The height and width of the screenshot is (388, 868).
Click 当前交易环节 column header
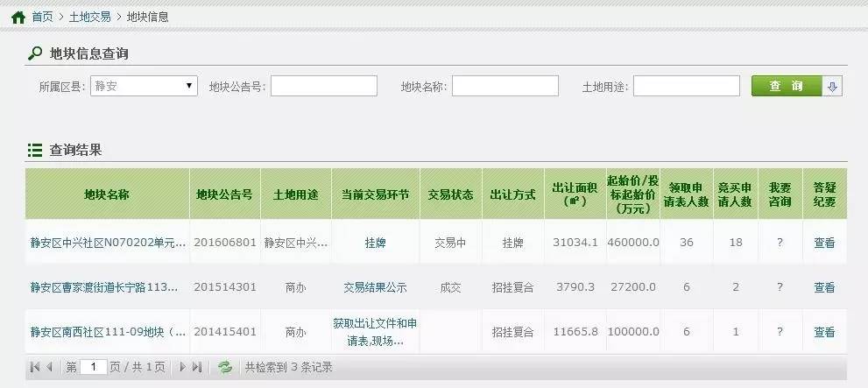tap(376, 194)
